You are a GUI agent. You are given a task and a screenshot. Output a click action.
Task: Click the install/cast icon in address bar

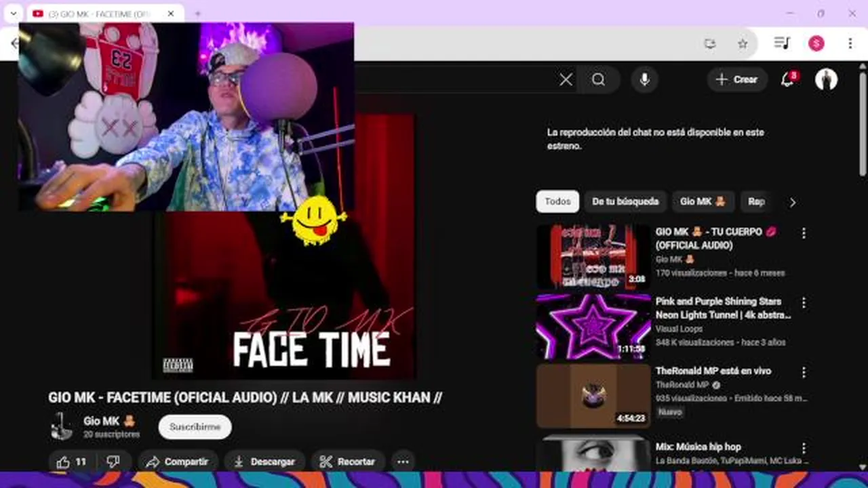click(x=710, y=43)
